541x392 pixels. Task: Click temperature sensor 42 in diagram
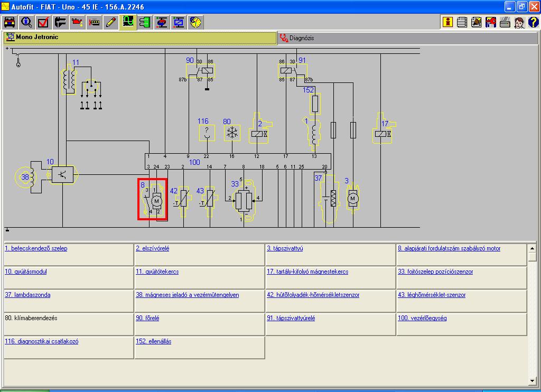click(x=183, y=201)
